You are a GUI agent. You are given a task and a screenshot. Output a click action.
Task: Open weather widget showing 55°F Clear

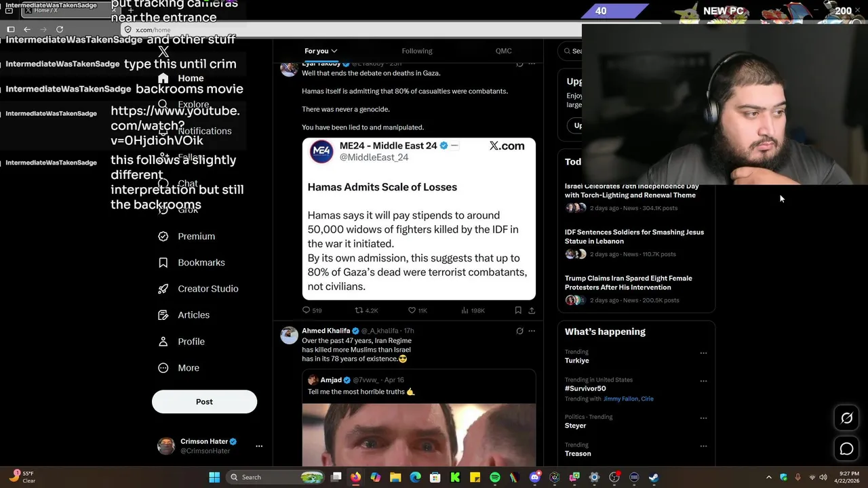point(22,477)
